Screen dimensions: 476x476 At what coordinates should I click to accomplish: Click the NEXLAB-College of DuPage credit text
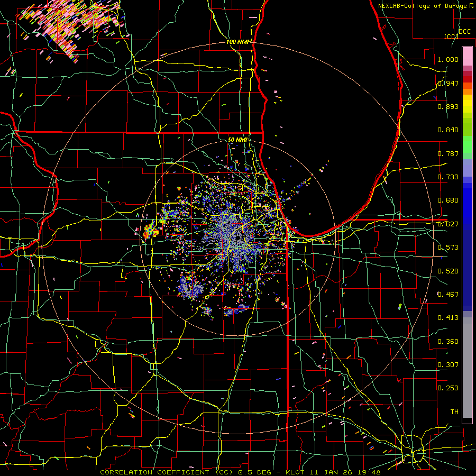coord(425,6)
